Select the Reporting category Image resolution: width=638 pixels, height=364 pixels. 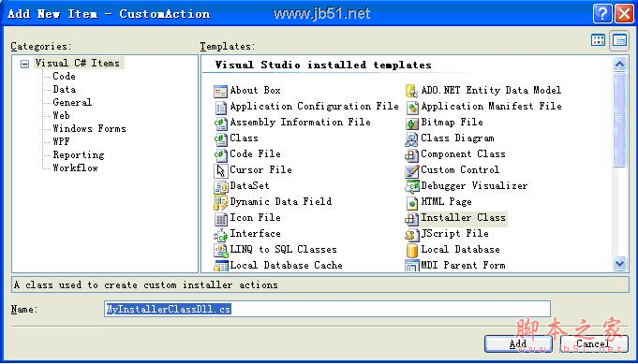point(78,154)
